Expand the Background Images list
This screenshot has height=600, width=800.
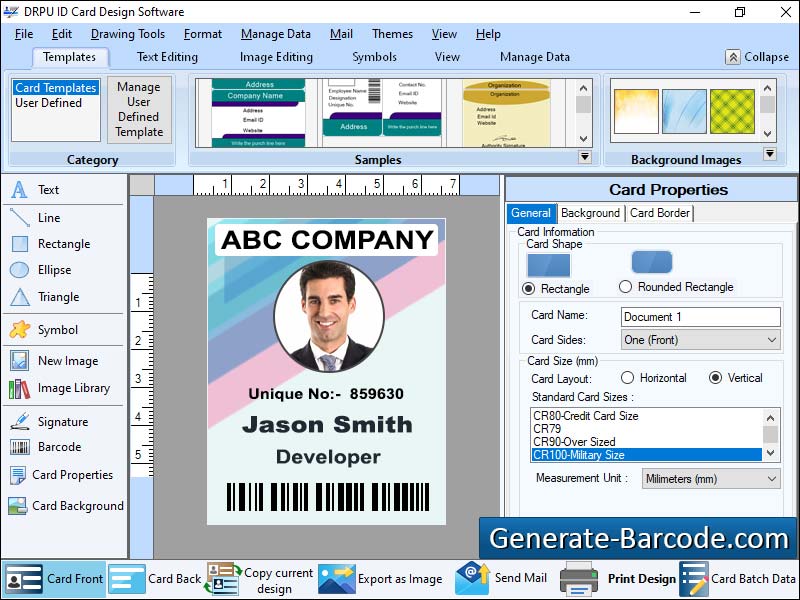click(770, 153)
